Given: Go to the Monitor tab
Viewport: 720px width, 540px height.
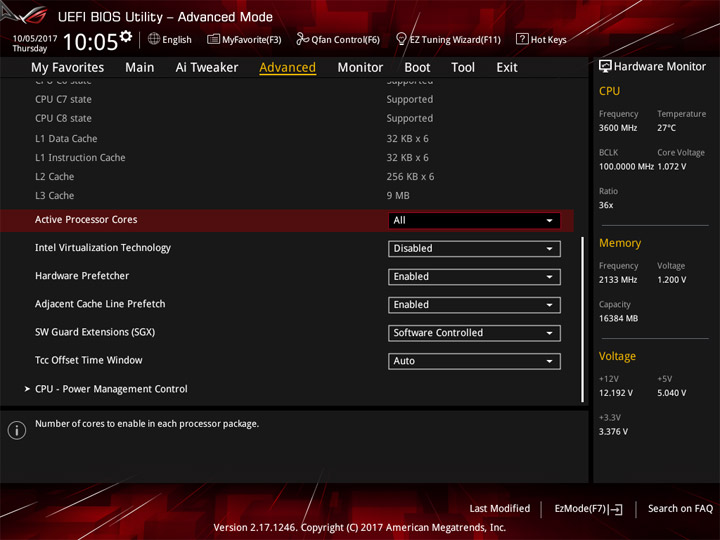Looking at the screenshot, I should click(x=360, y=68).
